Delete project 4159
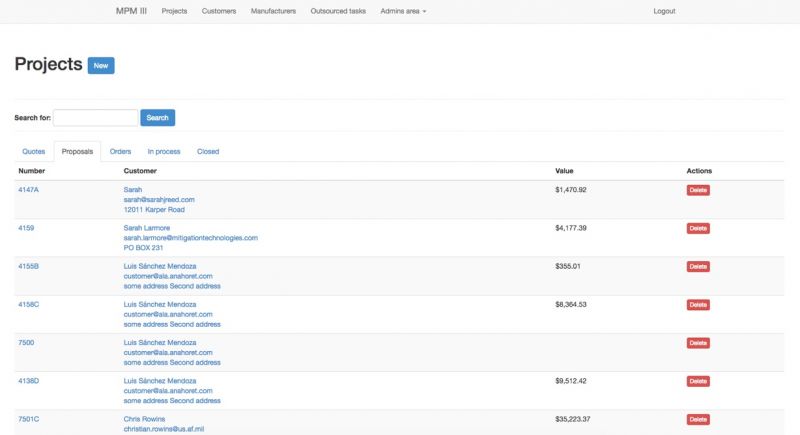 point(698,228)
